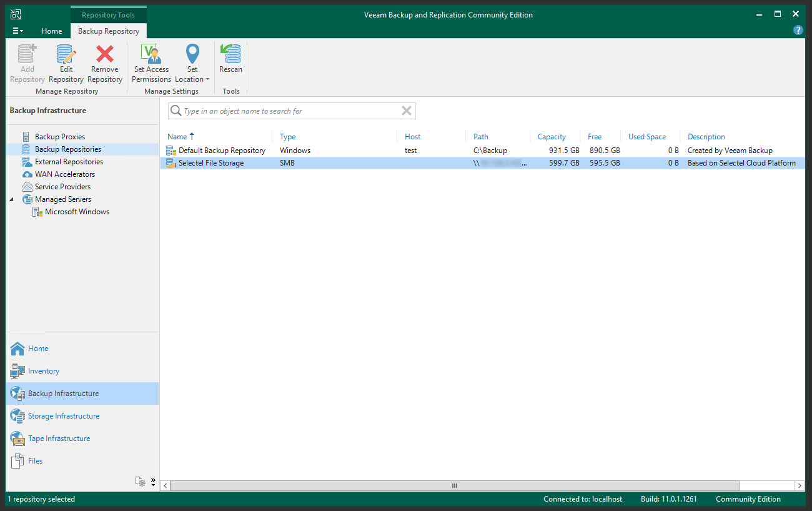The height and width of the screenshot is (511, 812).
Task: Open Storage Infrastructure view link
Action: 64,416
